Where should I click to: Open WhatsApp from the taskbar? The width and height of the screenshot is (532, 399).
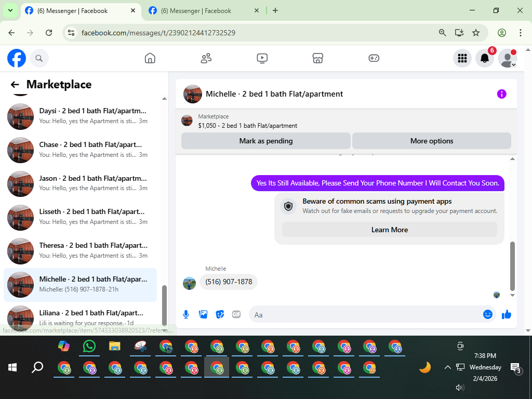pos(89,347)
